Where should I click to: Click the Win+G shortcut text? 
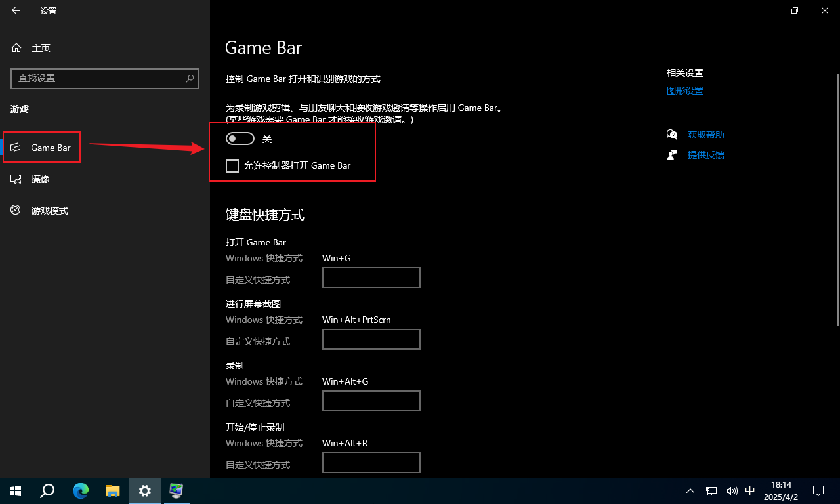tap(337, 258)
